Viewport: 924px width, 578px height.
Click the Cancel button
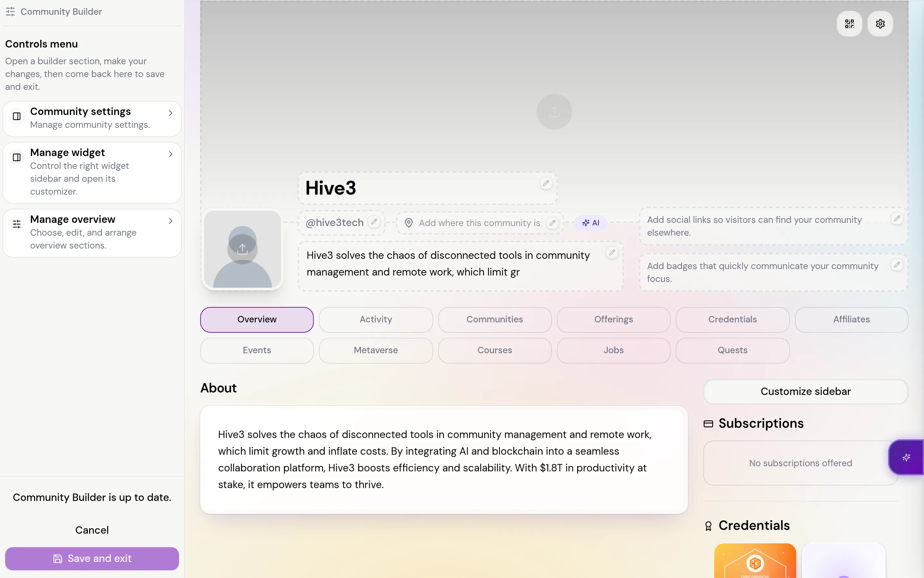92,530
